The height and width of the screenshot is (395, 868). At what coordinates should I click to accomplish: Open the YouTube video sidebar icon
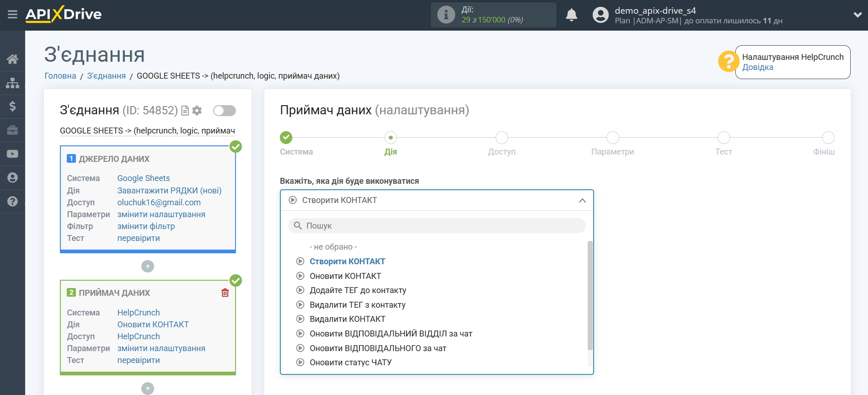(x=12, y=154)
